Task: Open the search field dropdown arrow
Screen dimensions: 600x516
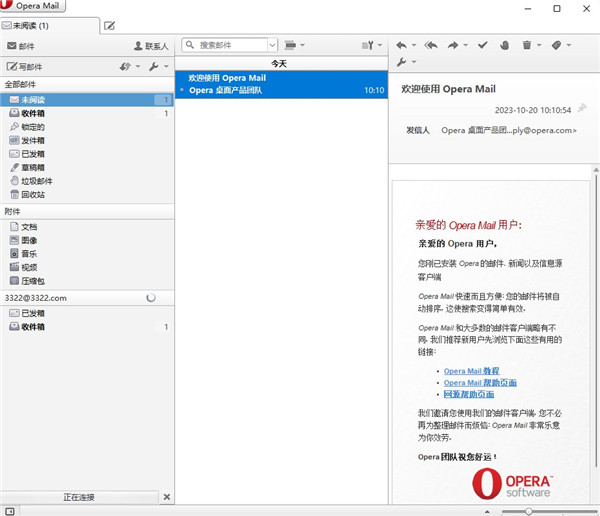Action: 272,45
